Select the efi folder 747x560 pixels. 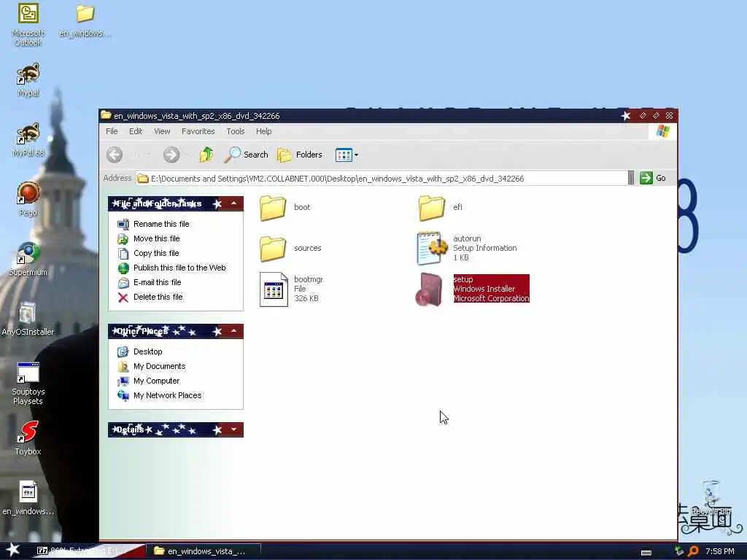(441, 208)
